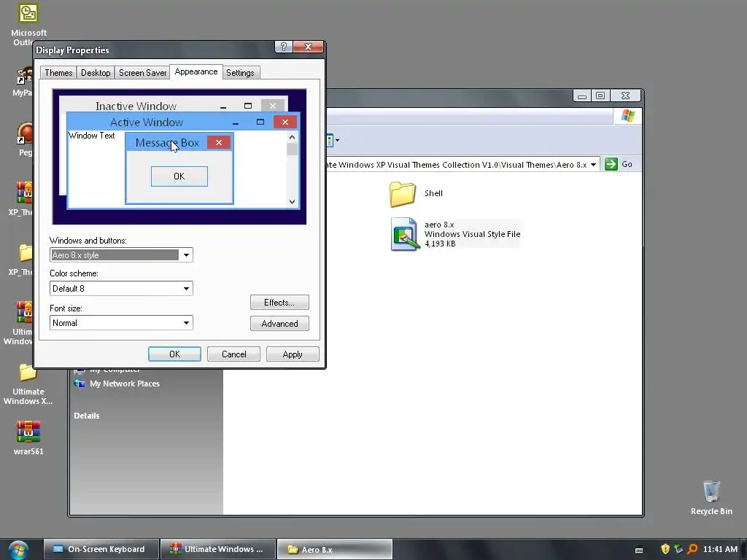Switch to the Themes tab
The height and width of the screenshot is (560, 747).
pos(58,73)
